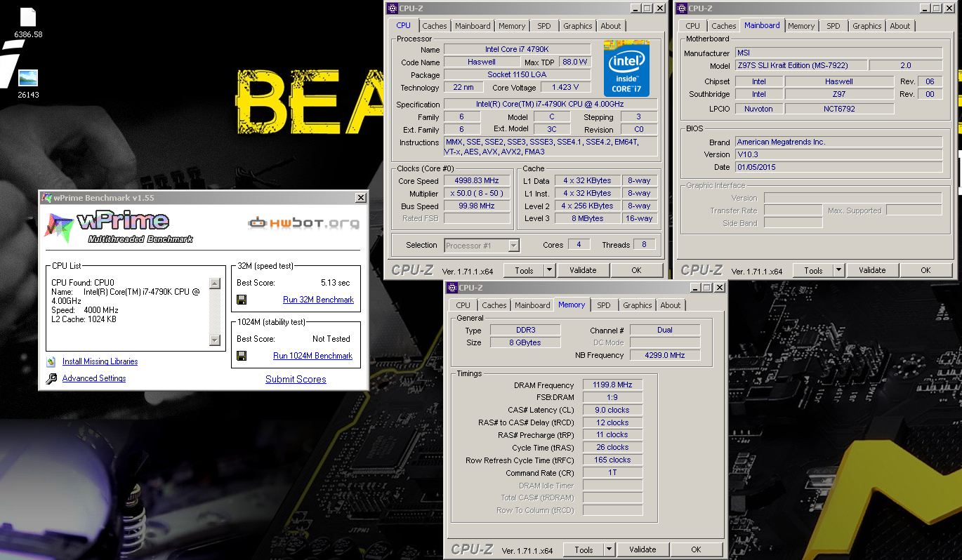The image size is (962, 560).
Task: Click CPU-Z title bar icon in Memory window
Action: (452, 288)
